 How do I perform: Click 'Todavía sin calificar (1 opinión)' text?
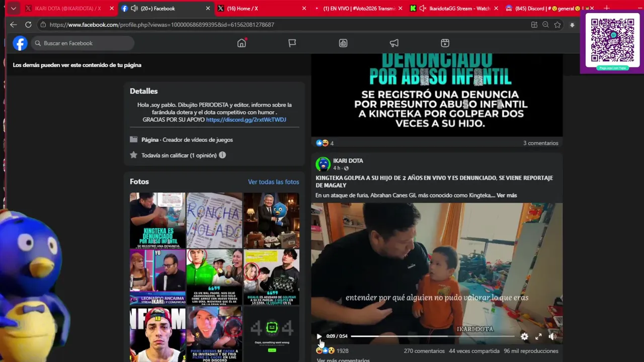pyautogui.click(x=179, y=155)
